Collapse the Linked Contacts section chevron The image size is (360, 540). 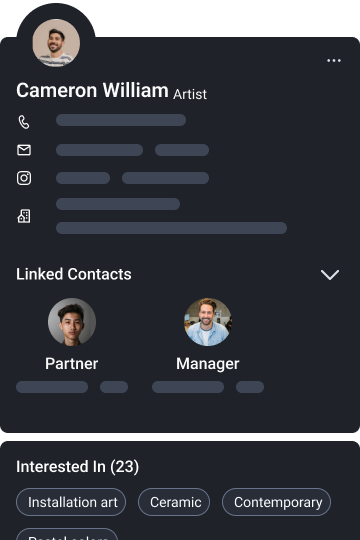[330, 274]
